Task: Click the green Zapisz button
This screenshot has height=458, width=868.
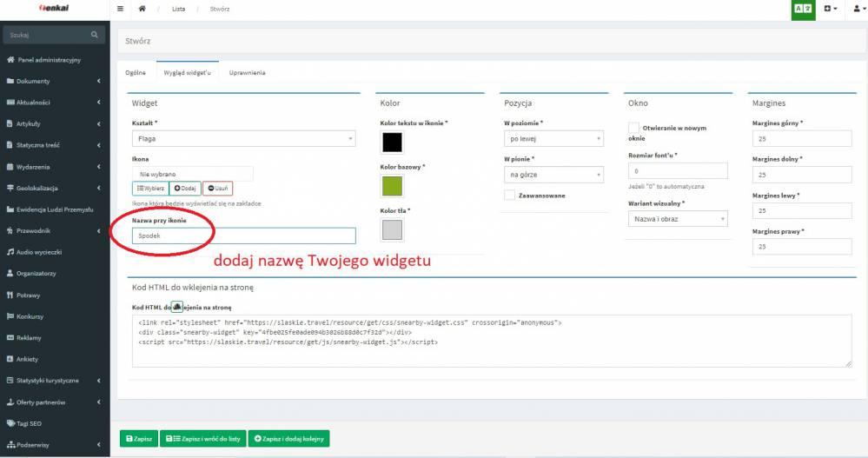Action: point(139,439)
